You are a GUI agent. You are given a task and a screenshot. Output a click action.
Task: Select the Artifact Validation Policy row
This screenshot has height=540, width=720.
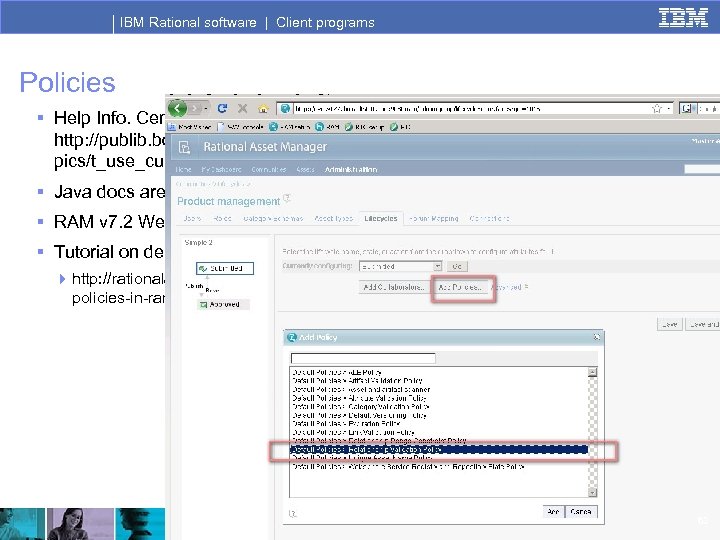coord(439,381)
